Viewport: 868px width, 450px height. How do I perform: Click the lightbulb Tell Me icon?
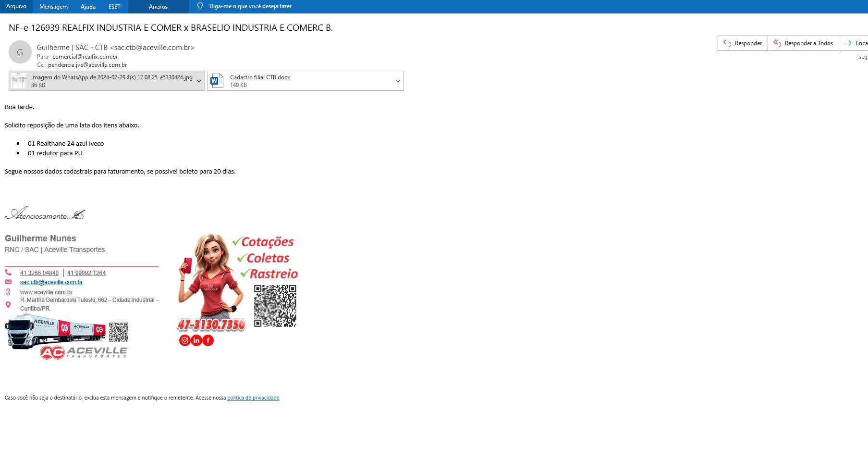tap(200, 6)
